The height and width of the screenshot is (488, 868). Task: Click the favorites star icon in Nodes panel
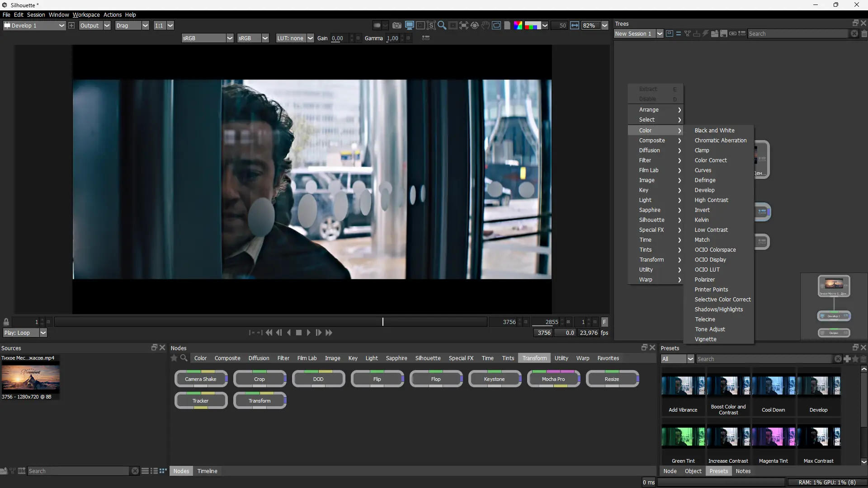click(x=174, y=358)
